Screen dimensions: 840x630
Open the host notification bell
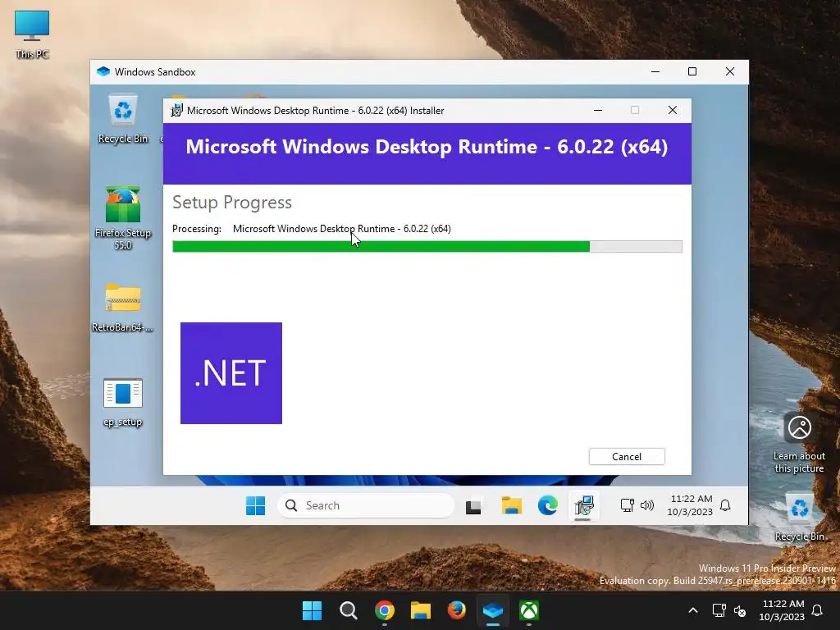coord(818,610)
